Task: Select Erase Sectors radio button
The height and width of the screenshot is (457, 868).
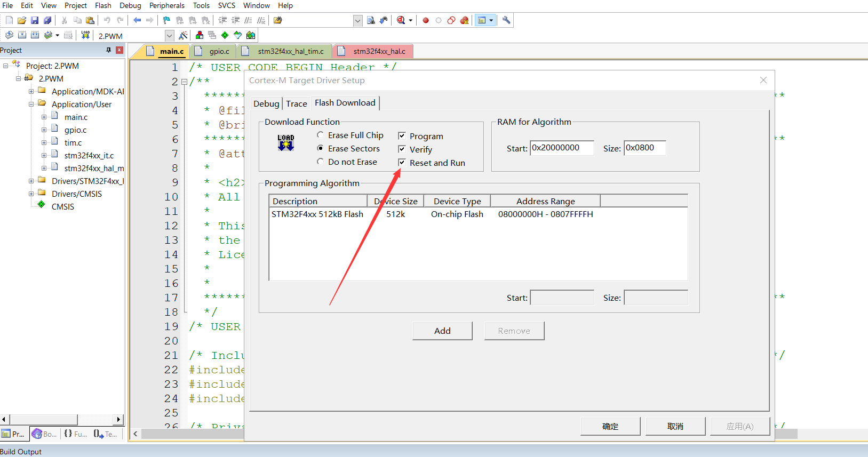Action: click(x=320, y=148)
